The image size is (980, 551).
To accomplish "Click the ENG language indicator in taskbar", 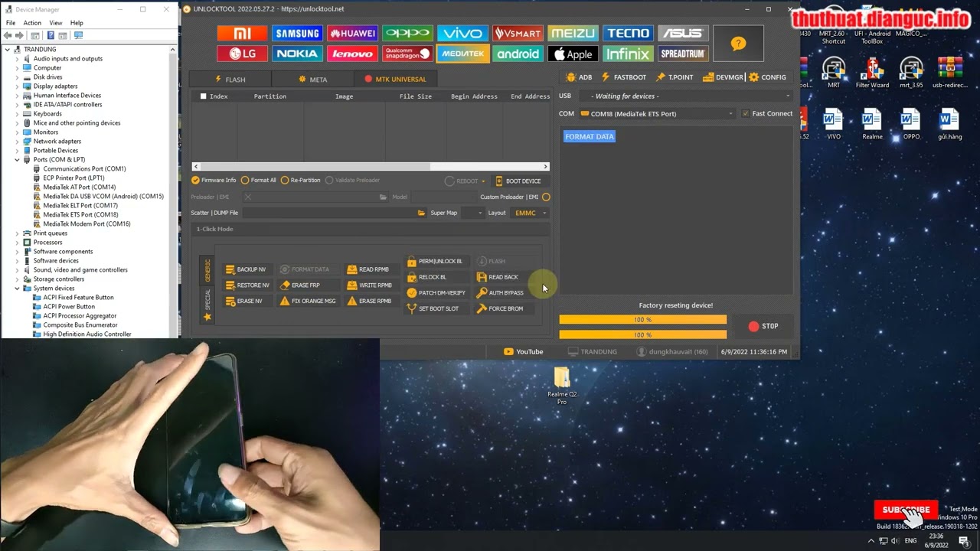I will (911, 541).
